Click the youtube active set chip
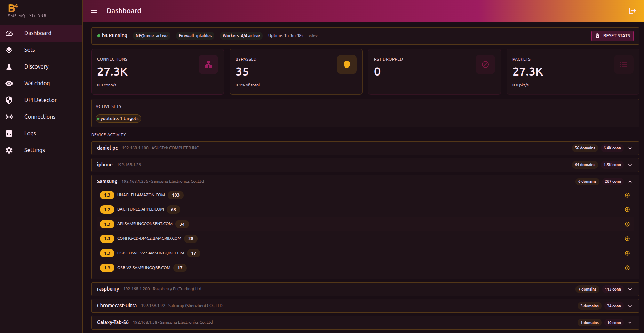Viewport: 644px width, 333px height. [118, 119]
